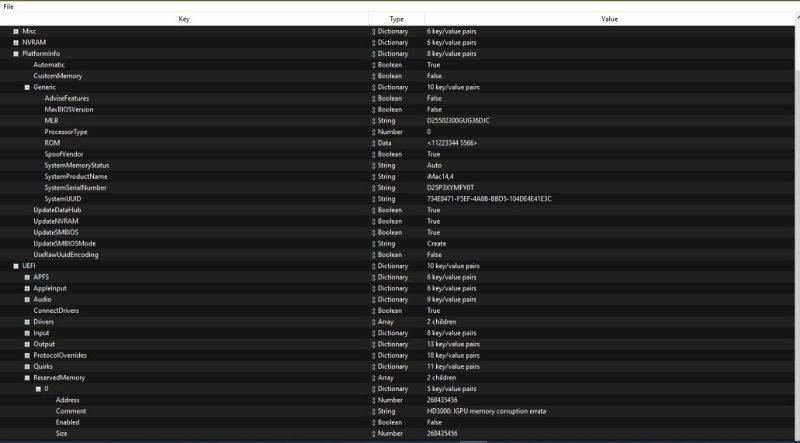Viewport: 800px width, 443px height.
Task: Click the iMac14,4 product name value
Action: tap(440, 177)
